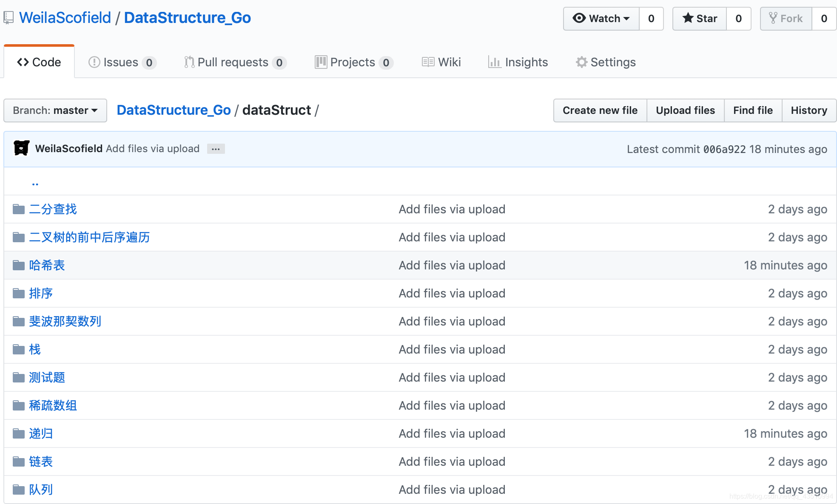Open the Issues tab

pyautogui.click(x=122, y=62)
